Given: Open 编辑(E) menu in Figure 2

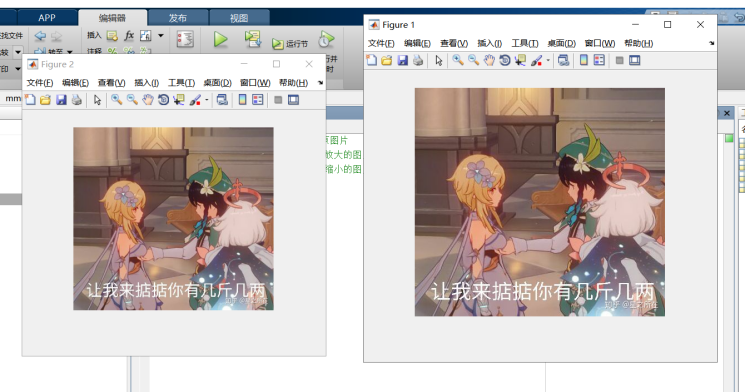Looking at the screenshot, I should coord(76,83).
